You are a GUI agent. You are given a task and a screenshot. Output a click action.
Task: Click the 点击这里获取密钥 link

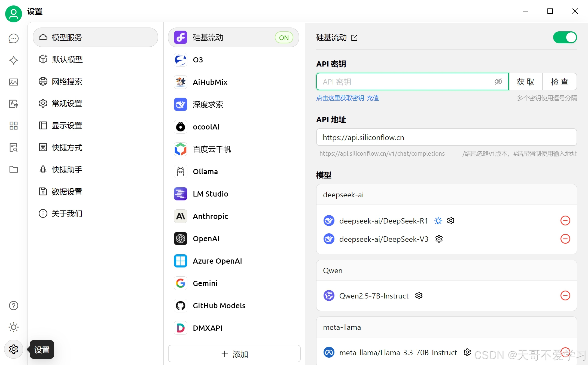pos(340,98)
